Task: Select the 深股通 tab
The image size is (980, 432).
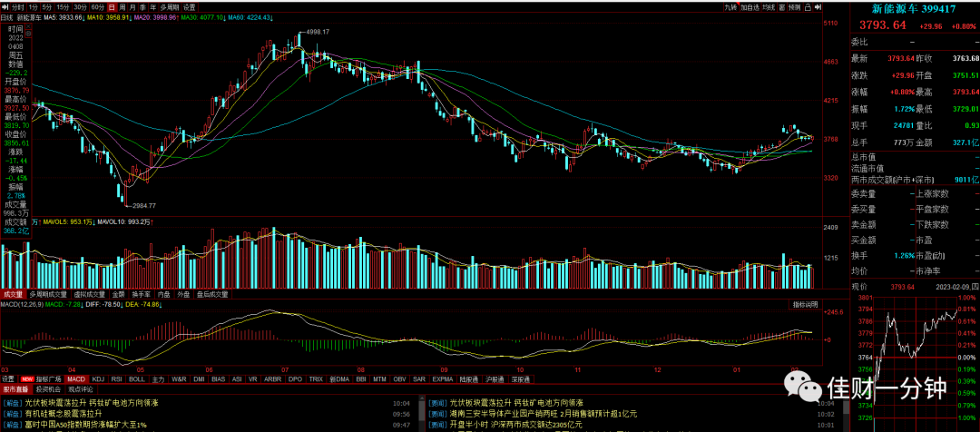Action: [519, 378]
